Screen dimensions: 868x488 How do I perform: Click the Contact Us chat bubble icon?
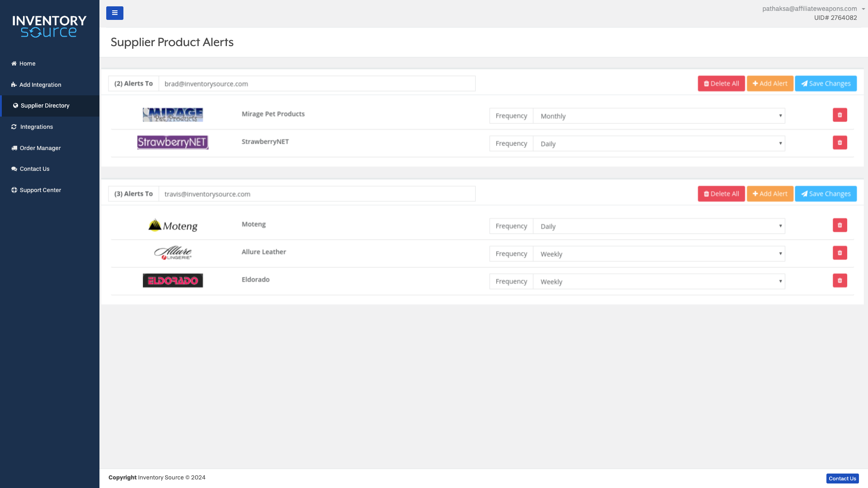(14, 169)
